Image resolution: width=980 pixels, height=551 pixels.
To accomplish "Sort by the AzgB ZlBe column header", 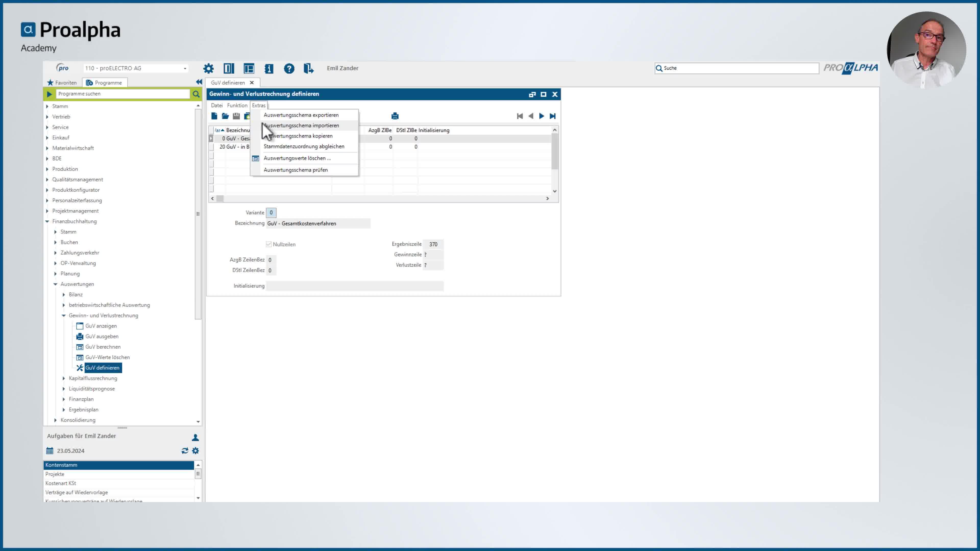I will pyautogui.click(x=379, y=130).
